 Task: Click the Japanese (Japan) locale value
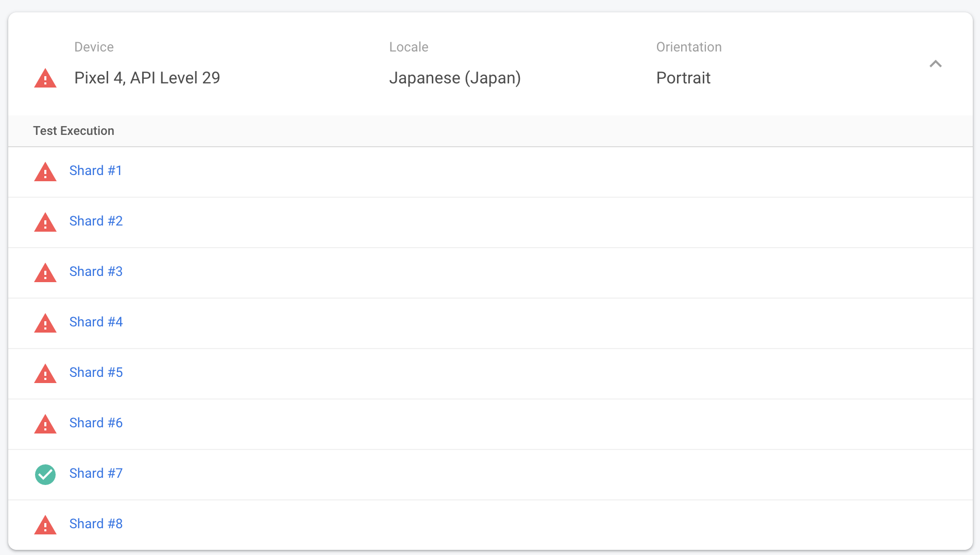click(x=454, y=78)
